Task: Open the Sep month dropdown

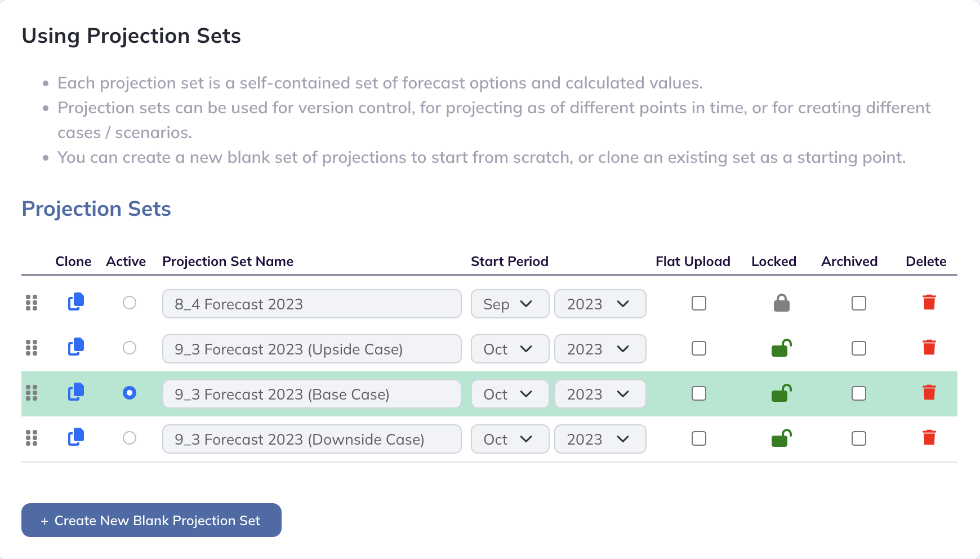Action: tap(510, 304)
